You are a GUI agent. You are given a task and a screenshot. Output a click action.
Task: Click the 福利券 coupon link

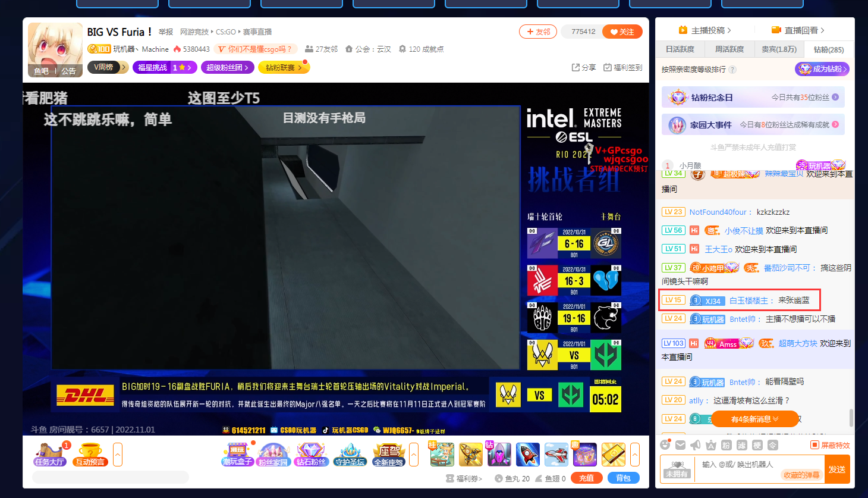pyautogui.click(x=465, y=478)
